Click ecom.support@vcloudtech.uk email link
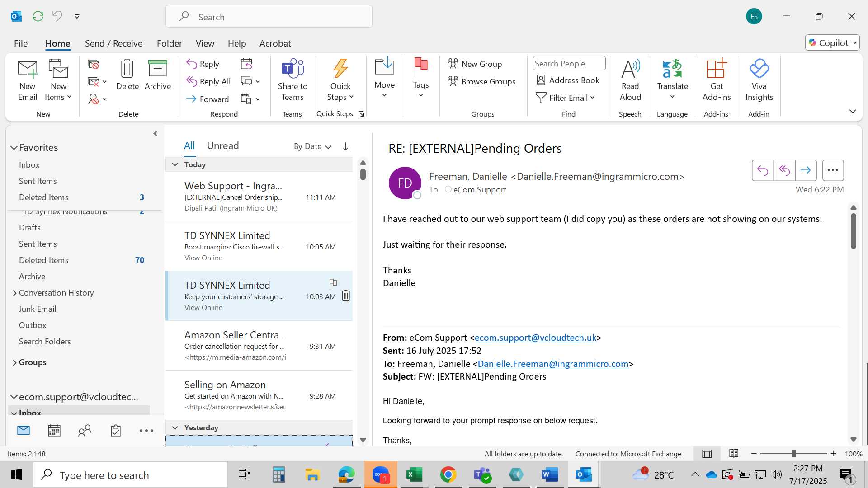The height and width of the screenshot is (488, 868). pos(535,338)
